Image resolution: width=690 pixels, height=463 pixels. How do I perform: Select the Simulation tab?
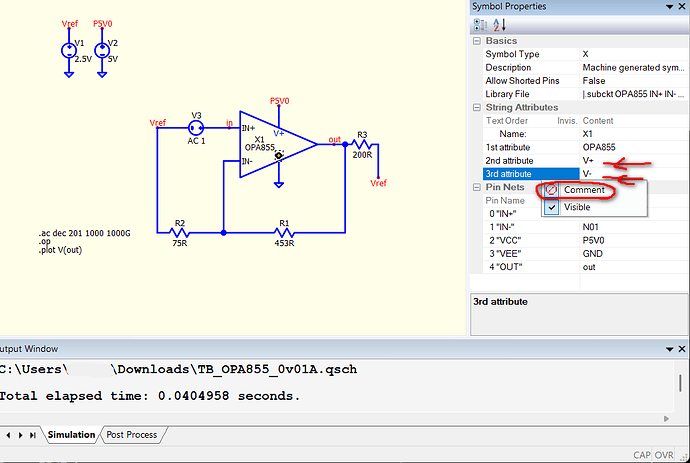tap(70, 435)
